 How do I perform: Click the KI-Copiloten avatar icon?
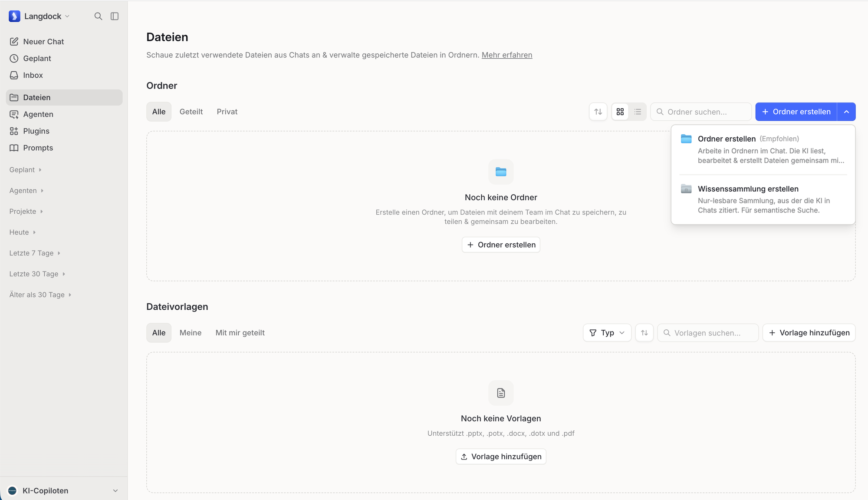coord(12,490)
